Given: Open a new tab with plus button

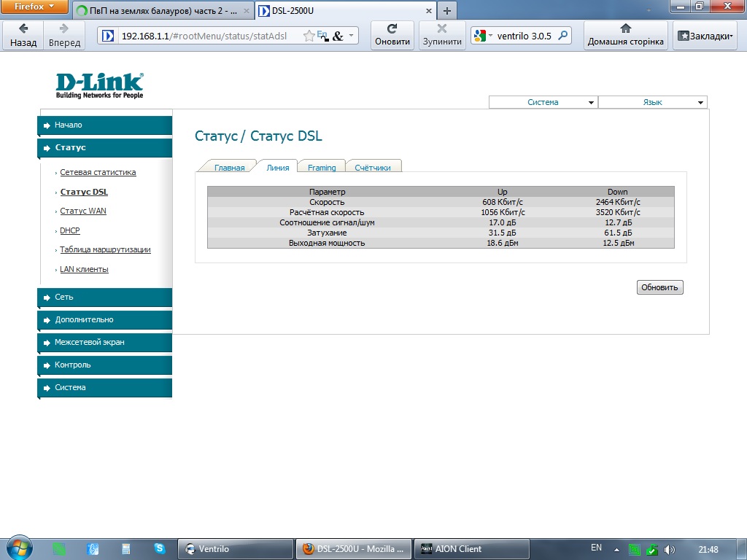Looking at the screenshot, I should click(x=447, y=10).
